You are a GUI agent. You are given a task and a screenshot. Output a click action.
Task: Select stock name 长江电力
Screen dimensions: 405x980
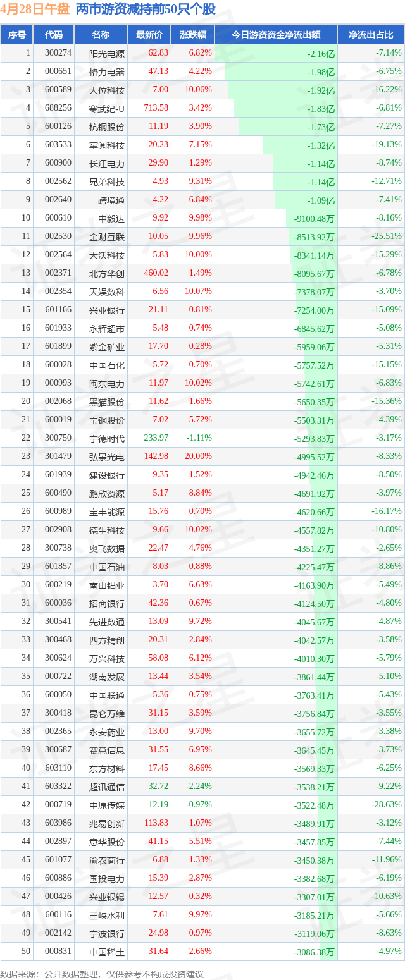coord(107,163)
